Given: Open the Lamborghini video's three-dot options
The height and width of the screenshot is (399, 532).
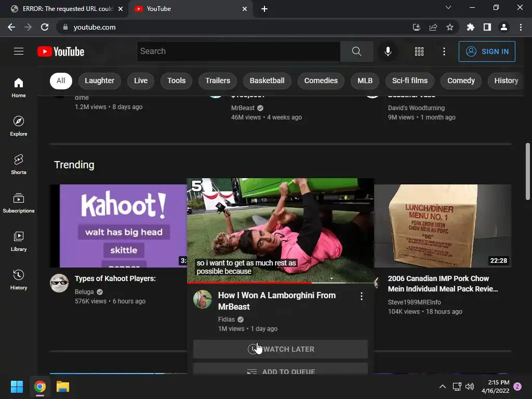Looking at the screenshot, I should coord(362,296).
